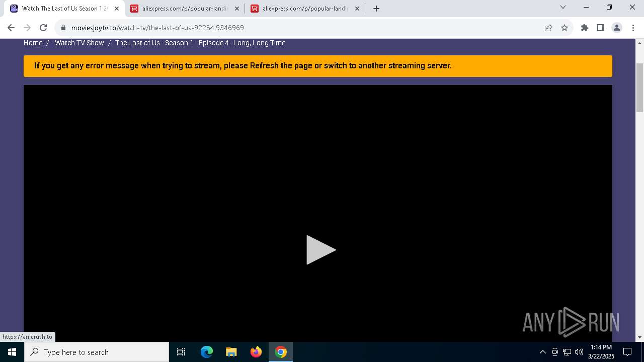Click the orange refresh-the-page notice banner
644x362 pixels.
[x=318, y=66]
